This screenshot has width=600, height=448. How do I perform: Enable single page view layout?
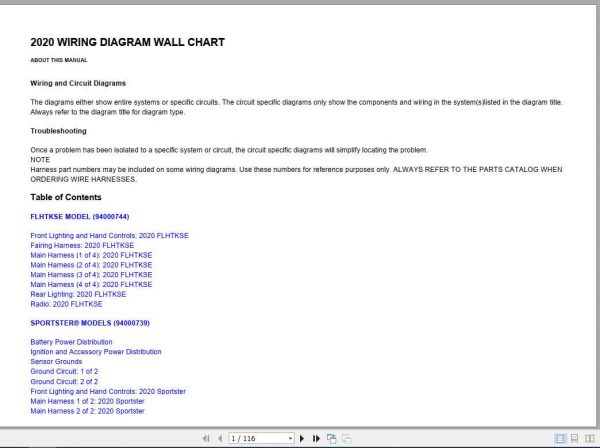(559, 438)
